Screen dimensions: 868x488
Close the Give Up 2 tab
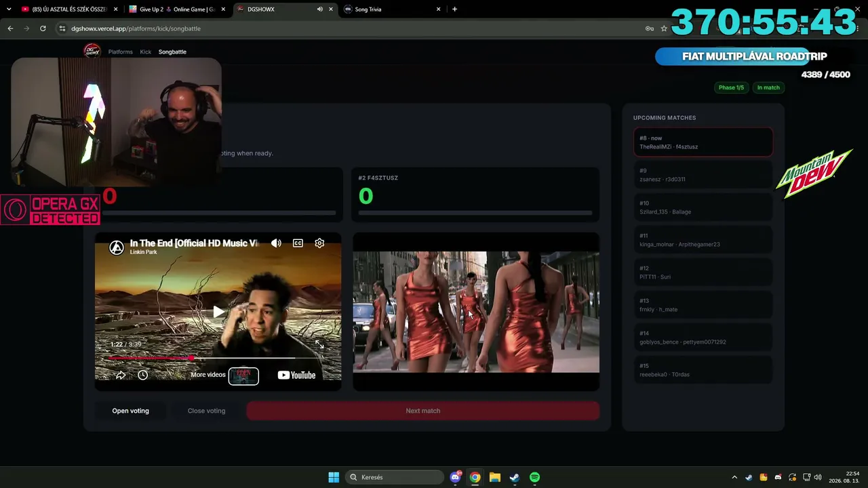click(x=223, y=9)
